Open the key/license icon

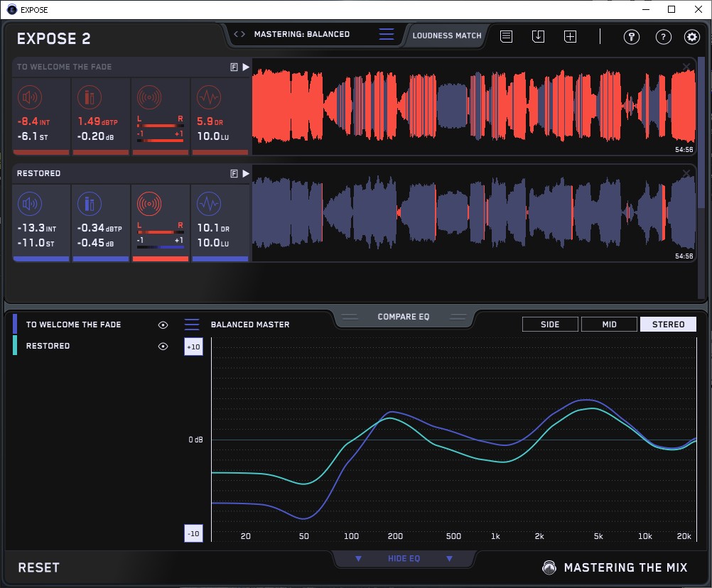(631, 37)
